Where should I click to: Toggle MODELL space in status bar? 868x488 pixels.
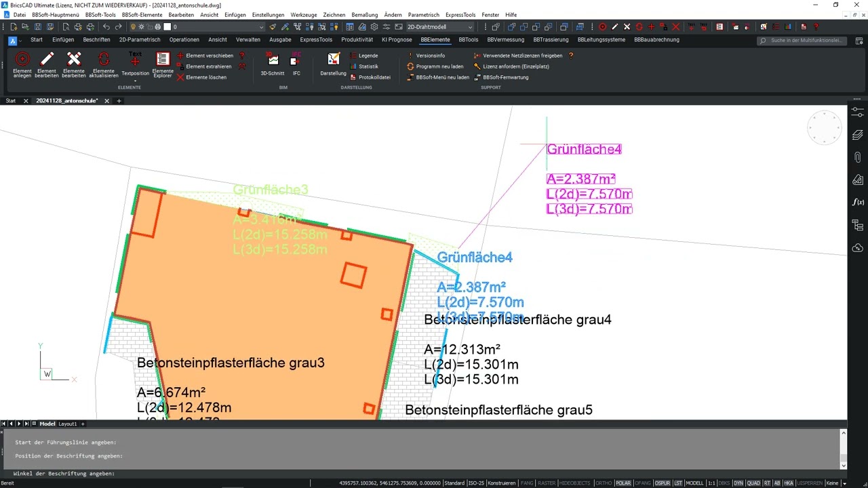tap(694, 483)
